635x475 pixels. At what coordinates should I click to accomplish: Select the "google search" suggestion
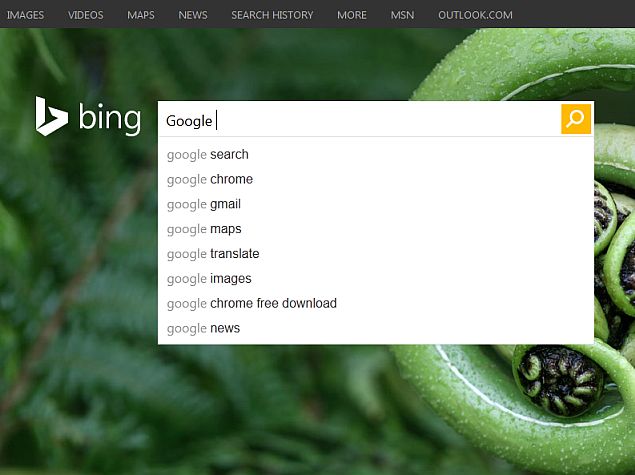[x=208, y=155]
